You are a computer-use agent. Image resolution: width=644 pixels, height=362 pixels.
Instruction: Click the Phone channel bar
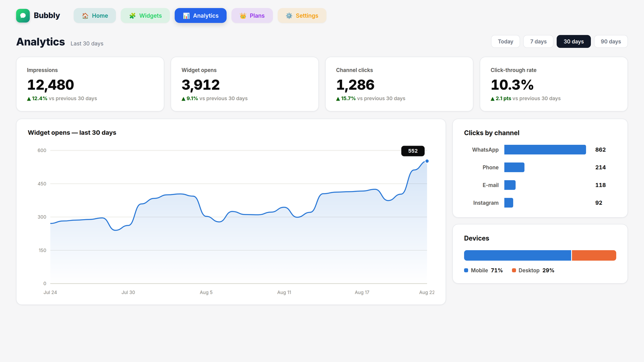coord(514,167)
